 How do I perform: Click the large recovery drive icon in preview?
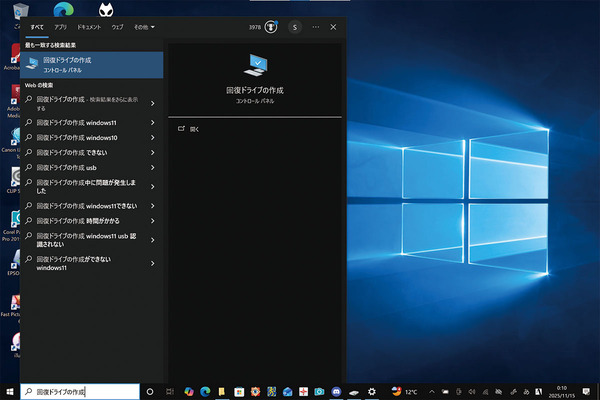click(x=255, y=65)
